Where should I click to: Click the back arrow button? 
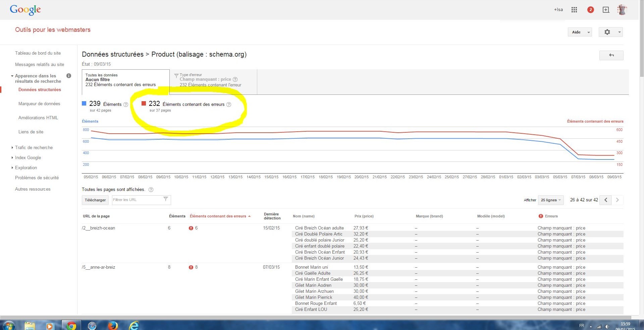611,55
